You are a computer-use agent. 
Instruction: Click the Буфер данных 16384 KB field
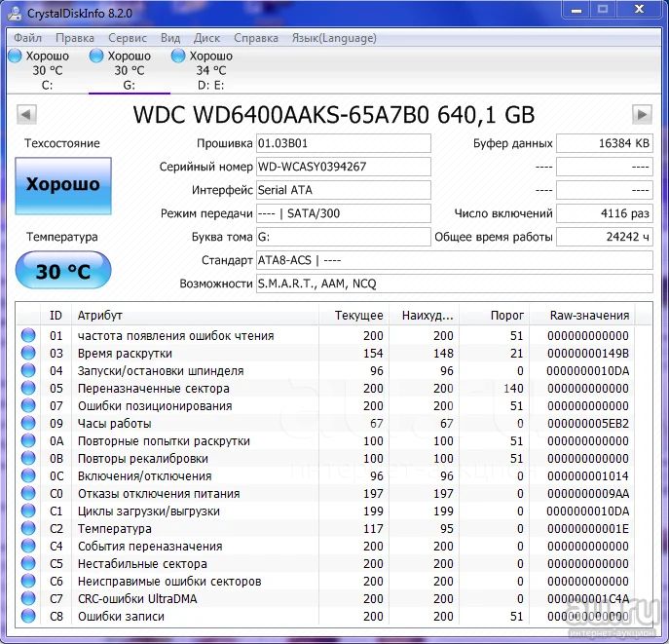[605, 143]
